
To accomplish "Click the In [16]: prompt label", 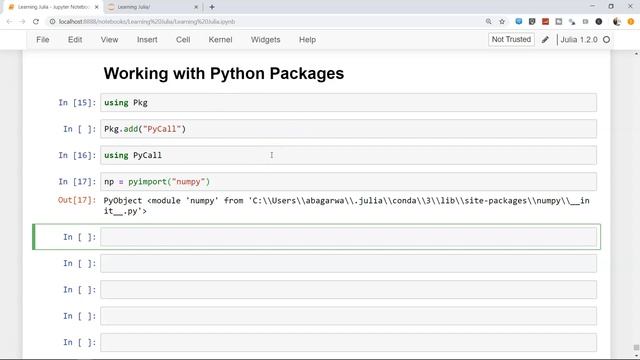I will click(77, 155).
